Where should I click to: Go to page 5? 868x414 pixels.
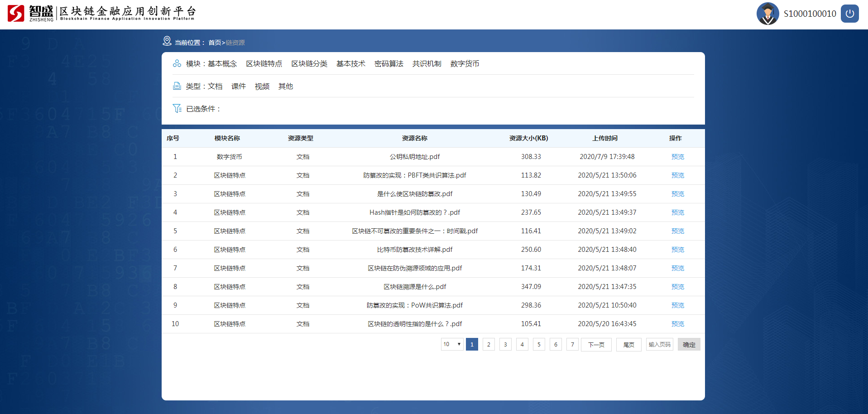point(539,345)
